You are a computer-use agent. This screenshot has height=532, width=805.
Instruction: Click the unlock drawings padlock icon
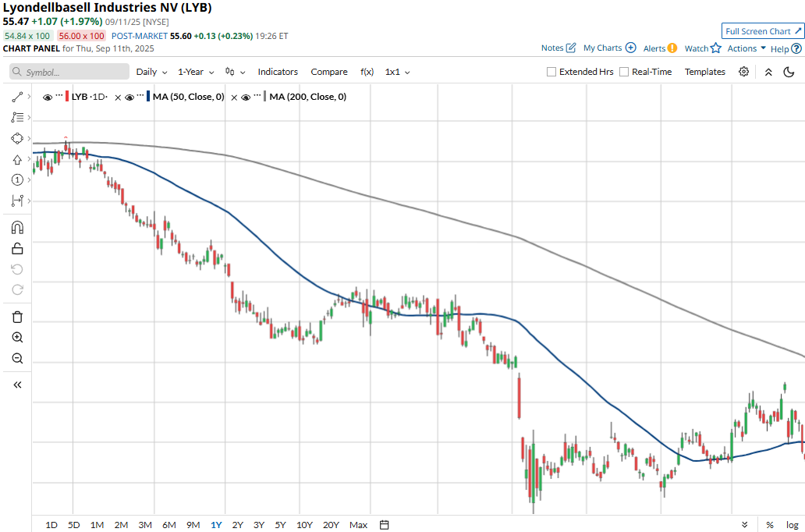pyautogui.click(x=17, y=249)
